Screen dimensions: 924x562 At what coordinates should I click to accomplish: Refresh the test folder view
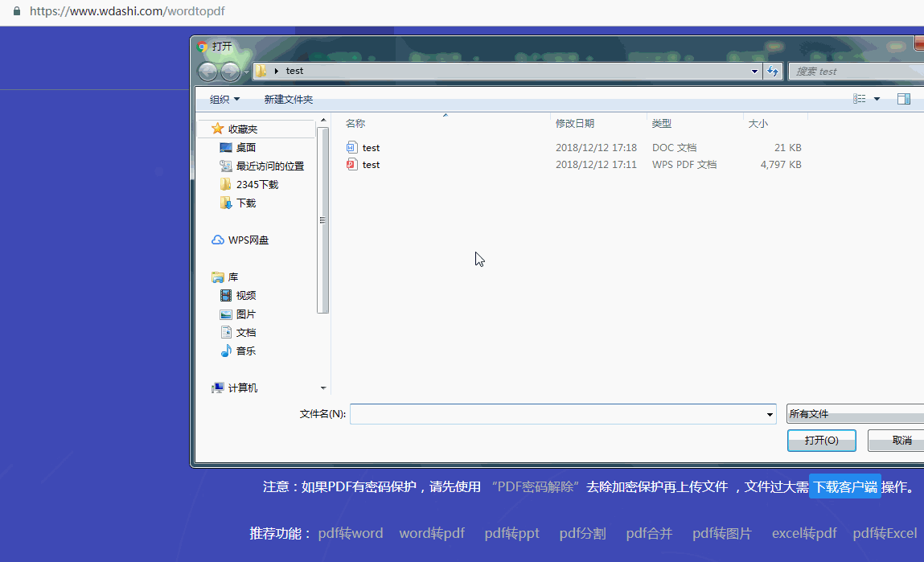coord(773,72)
